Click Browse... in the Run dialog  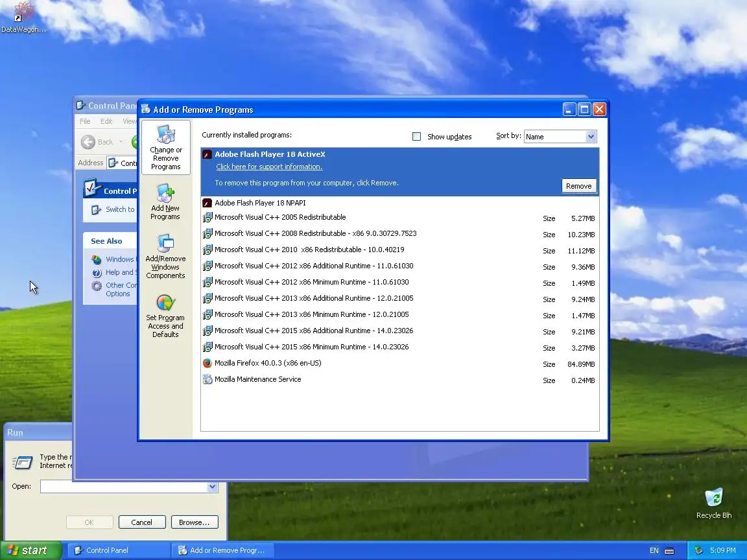click(195, 522)
